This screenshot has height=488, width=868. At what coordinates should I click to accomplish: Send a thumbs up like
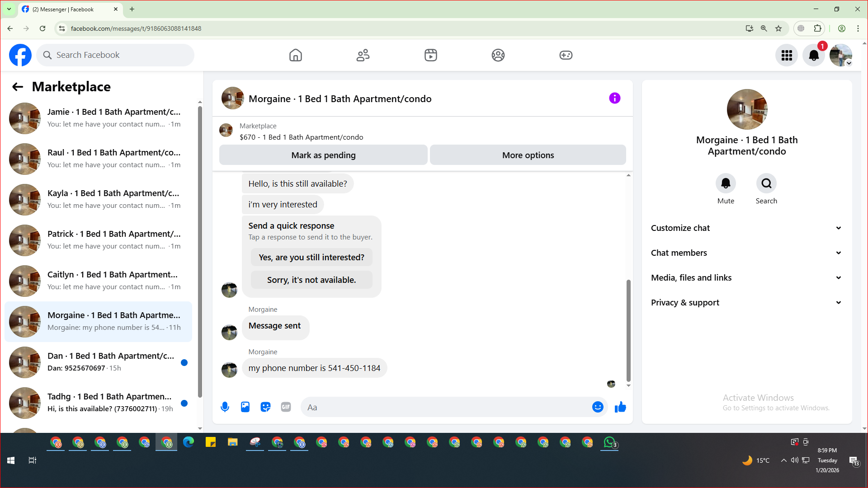620,407
